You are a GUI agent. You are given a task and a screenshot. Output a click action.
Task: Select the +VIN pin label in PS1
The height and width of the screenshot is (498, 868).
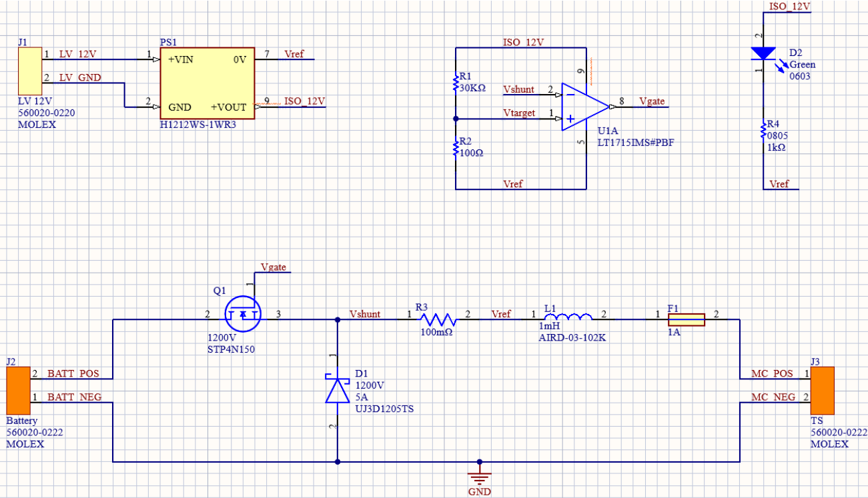(181, 59)
